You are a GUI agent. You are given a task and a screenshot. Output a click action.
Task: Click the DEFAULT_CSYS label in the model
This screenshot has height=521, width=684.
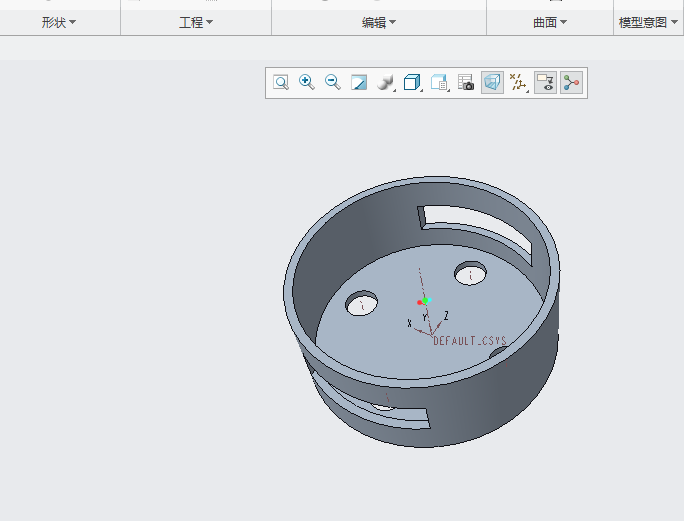point(470,341)
